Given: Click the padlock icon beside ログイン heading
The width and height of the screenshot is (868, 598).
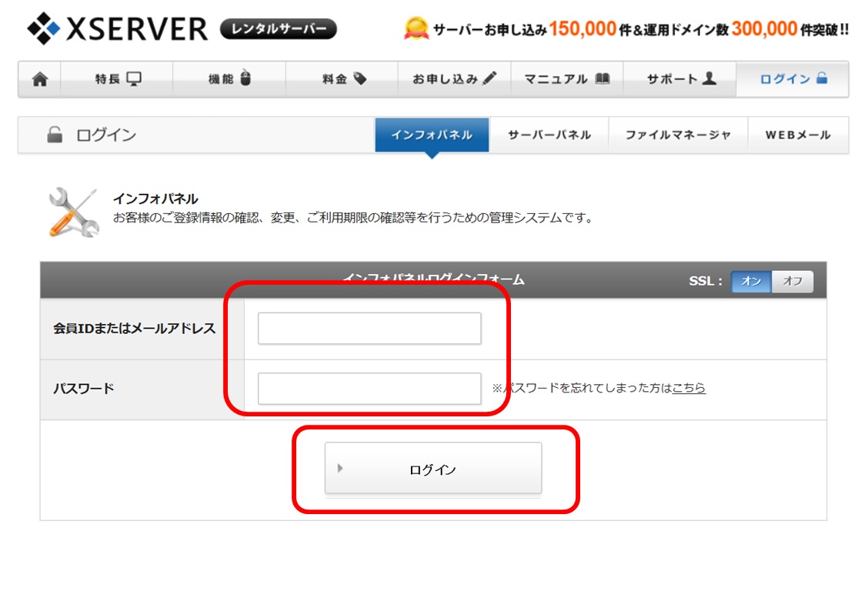Looking at the screenshot, I should point(55,135).
